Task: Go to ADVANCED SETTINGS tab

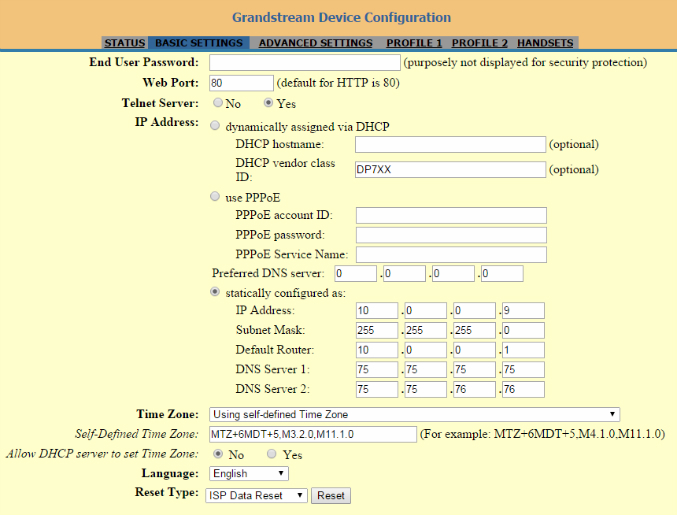Action: (316, 43)
